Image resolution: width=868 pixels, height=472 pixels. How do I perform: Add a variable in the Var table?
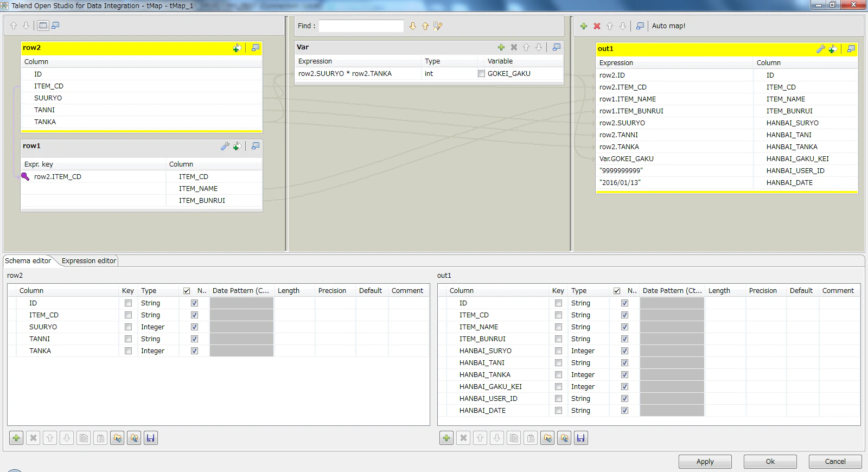[x=501, y=47]
